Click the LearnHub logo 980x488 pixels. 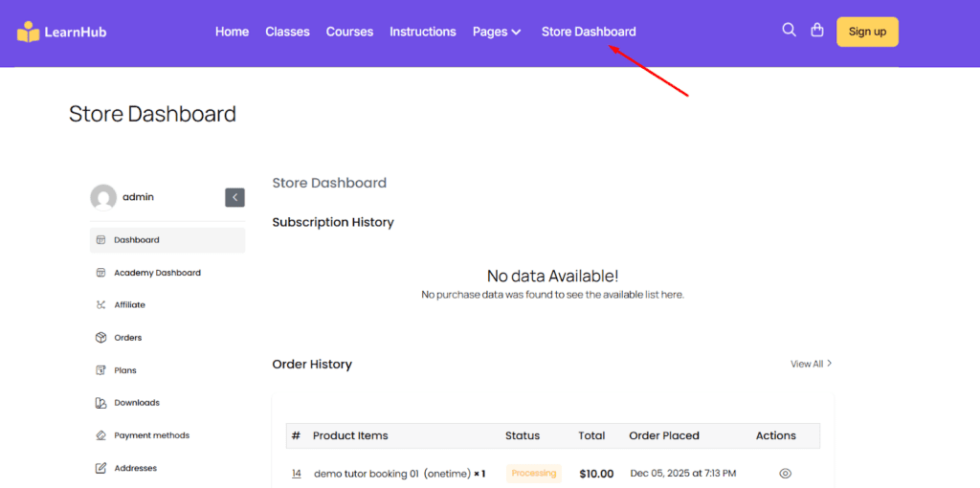[x=61, y=32]
